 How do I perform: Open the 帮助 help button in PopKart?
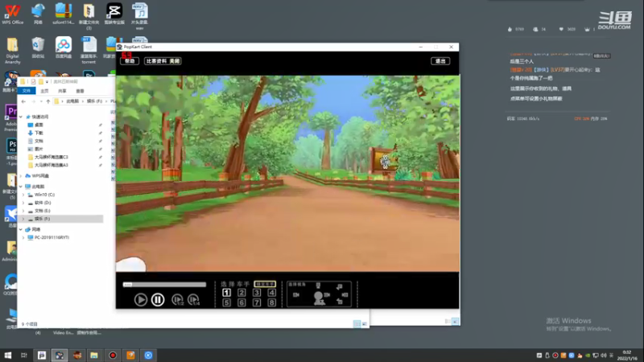click(x=130, y=61)
